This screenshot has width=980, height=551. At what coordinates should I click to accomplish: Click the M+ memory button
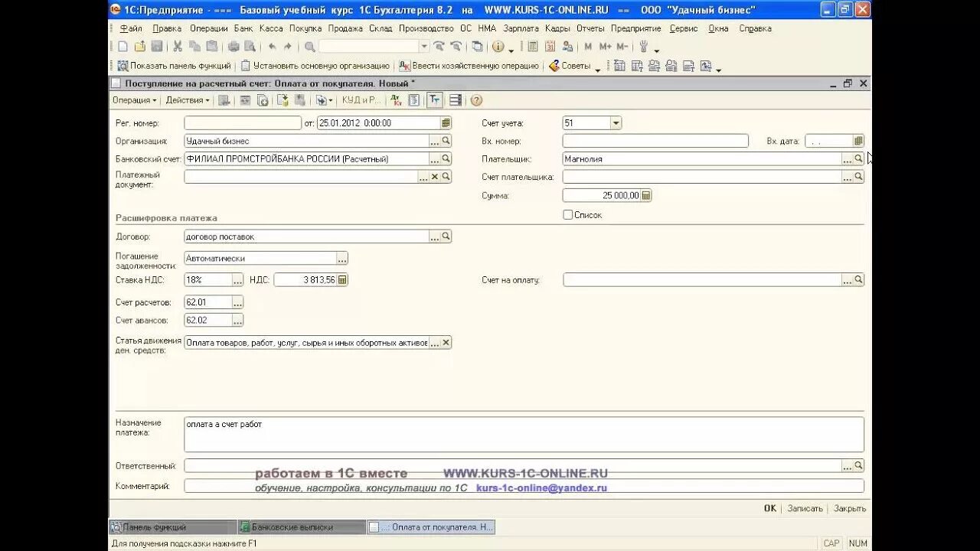coord(605,47)
